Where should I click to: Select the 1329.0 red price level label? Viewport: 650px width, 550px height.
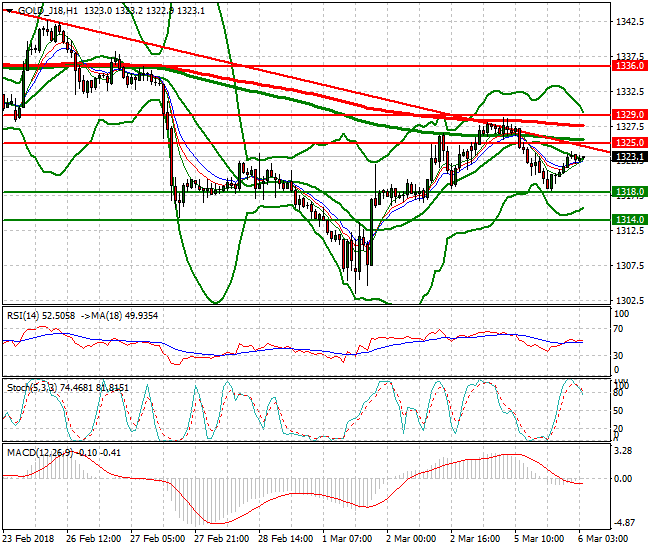pos(629,115)
